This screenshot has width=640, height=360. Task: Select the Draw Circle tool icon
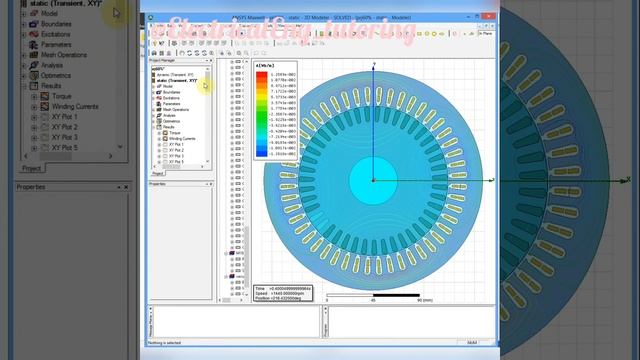click(427, 34)
